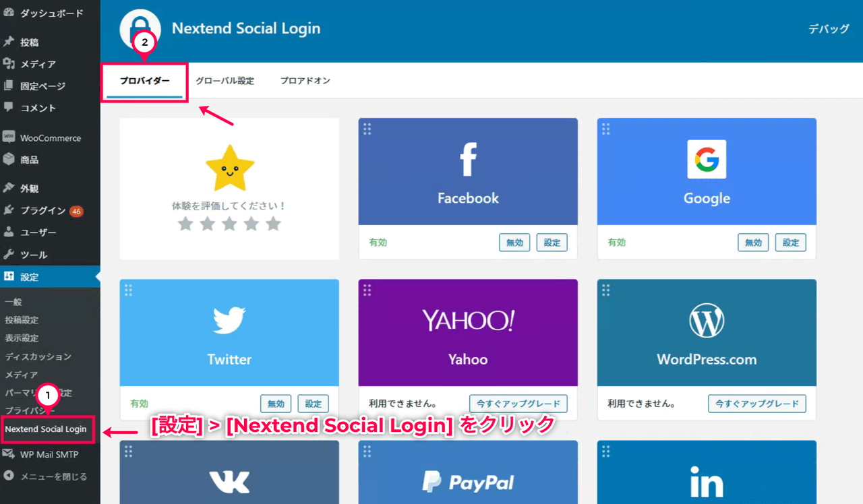Click the Nextend Social Login header title
This screenshot has height=504, width=863.
click(x=246, y=28)
